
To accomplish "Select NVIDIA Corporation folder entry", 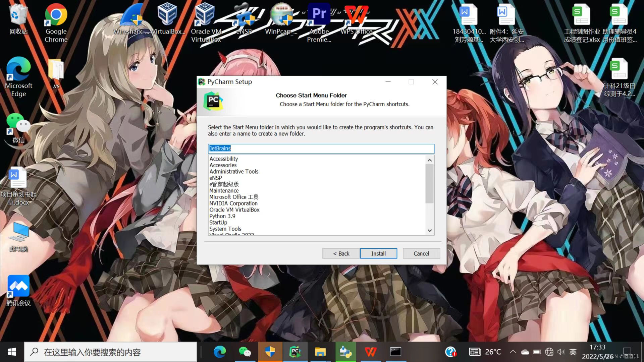I will (233, 203).
